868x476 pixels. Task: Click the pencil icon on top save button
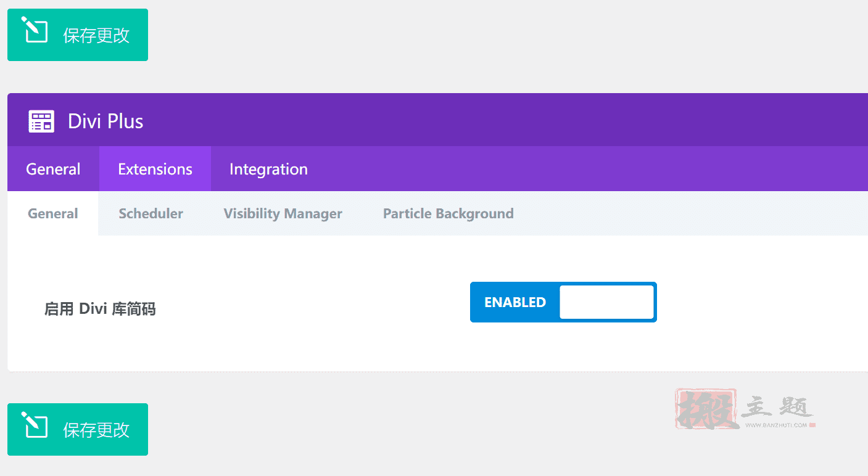pyautogui.click(x=35, y=30)
